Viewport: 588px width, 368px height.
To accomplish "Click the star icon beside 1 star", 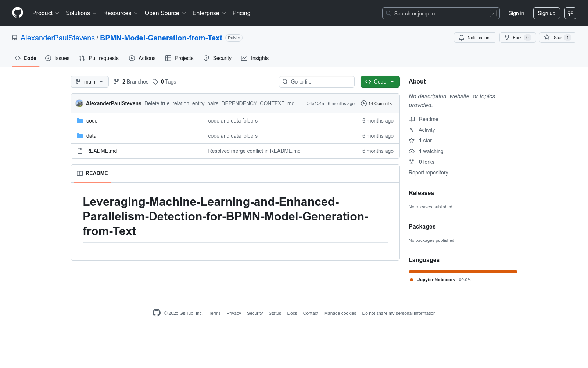I will pyautogui.click(x=412, y=141).
